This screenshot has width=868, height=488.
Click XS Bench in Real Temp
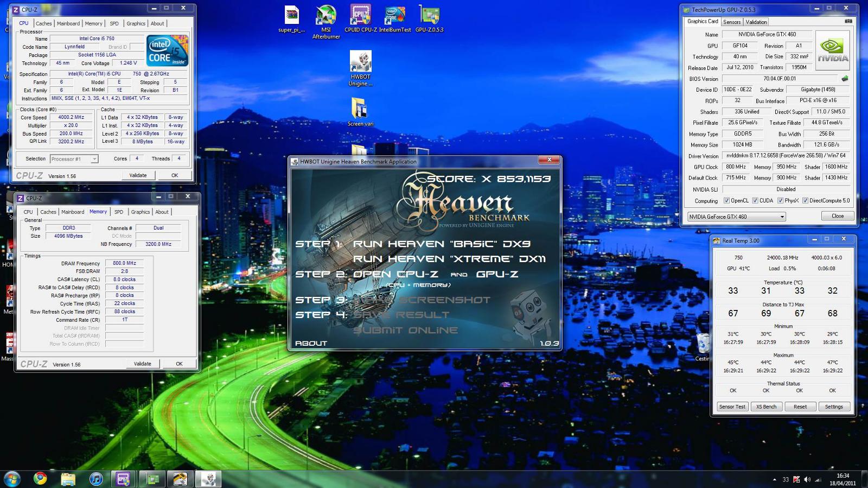click(x=766, y=407)
